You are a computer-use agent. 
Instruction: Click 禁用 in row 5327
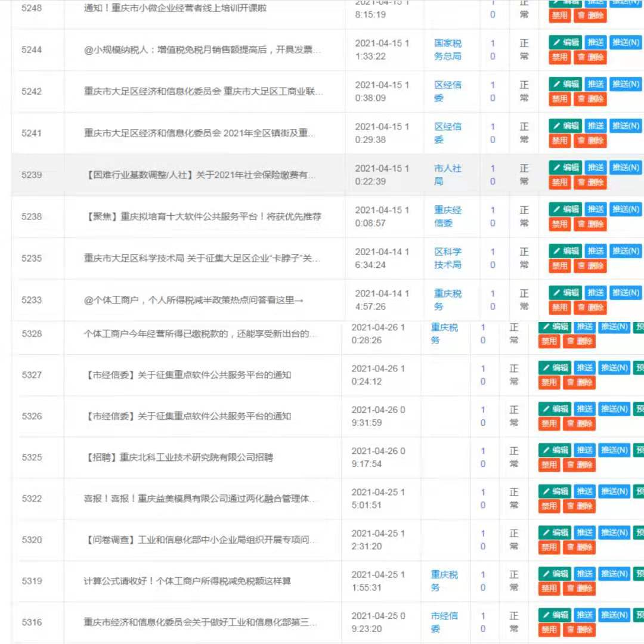549,382
